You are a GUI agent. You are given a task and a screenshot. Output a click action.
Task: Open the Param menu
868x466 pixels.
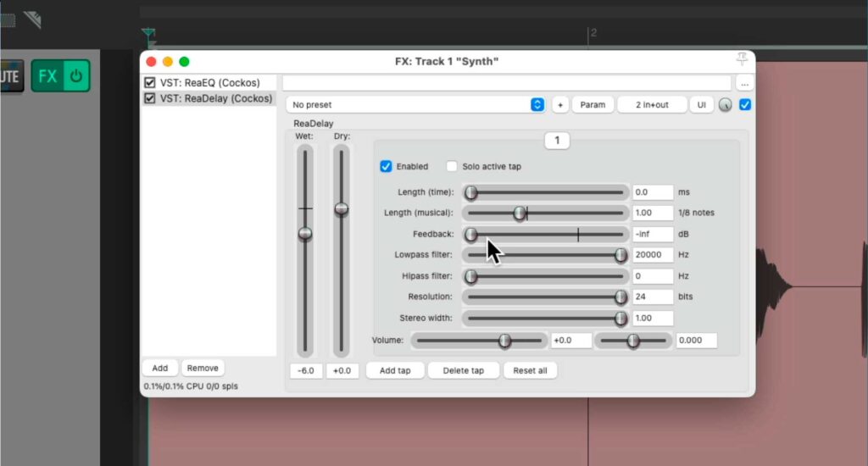click(x=593, y=104)
